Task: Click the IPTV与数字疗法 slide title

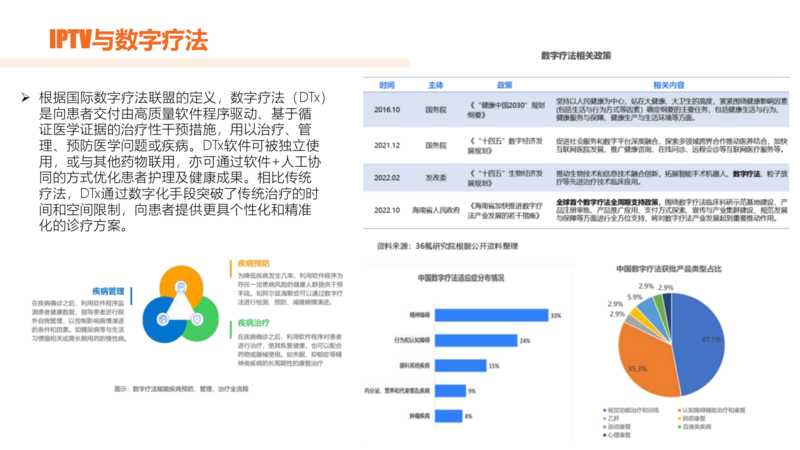Action: click(129, 40)
